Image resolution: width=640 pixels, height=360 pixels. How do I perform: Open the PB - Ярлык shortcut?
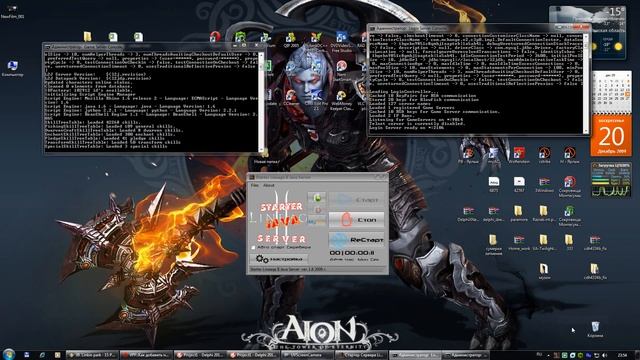click(468, 156)
